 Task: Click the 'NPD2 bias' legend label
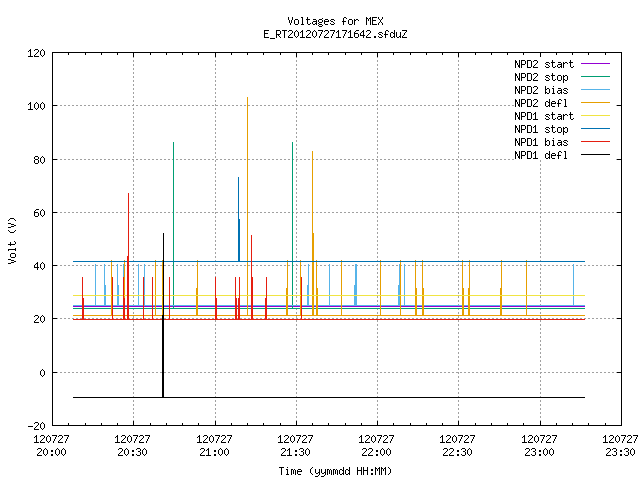click(x=541, y=90)
